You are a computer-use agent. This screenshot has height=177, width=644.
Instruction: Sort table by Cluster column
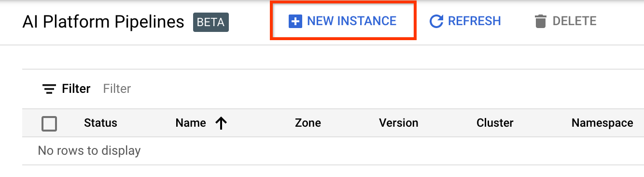click(495, 123)
